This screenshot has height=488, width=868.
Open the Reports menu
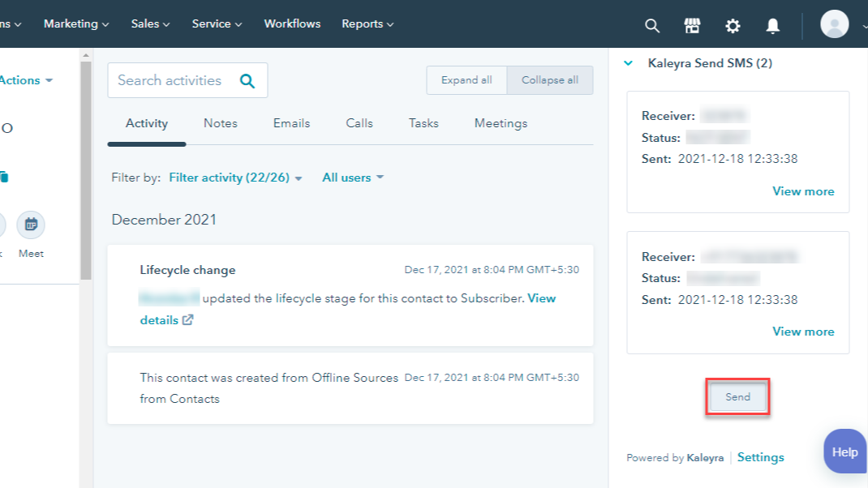[x=367, y=24]
